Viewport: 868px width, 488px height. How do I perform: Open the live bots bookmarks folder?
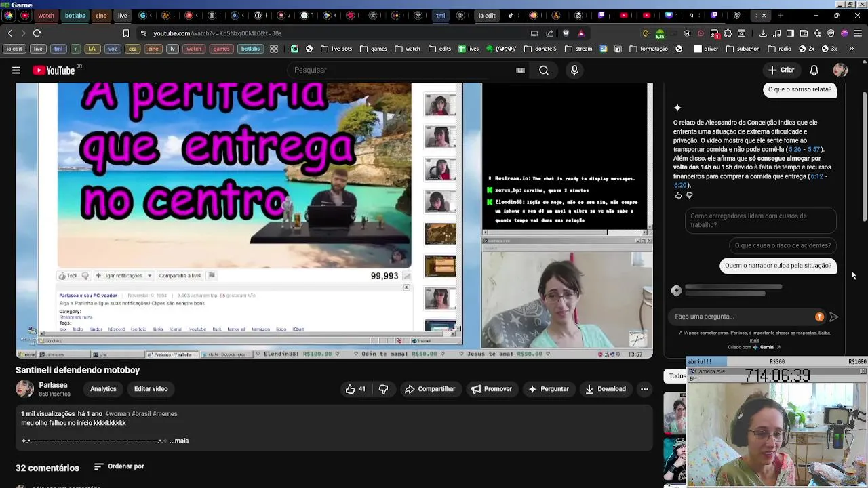(x=337, y=49)
